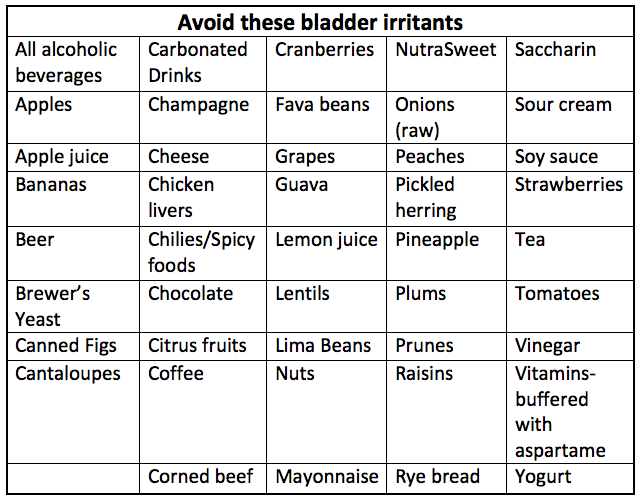Select the 'Brewer's Yeast' cell
This screenshot has width=638, height=503.
click(53, 307)
